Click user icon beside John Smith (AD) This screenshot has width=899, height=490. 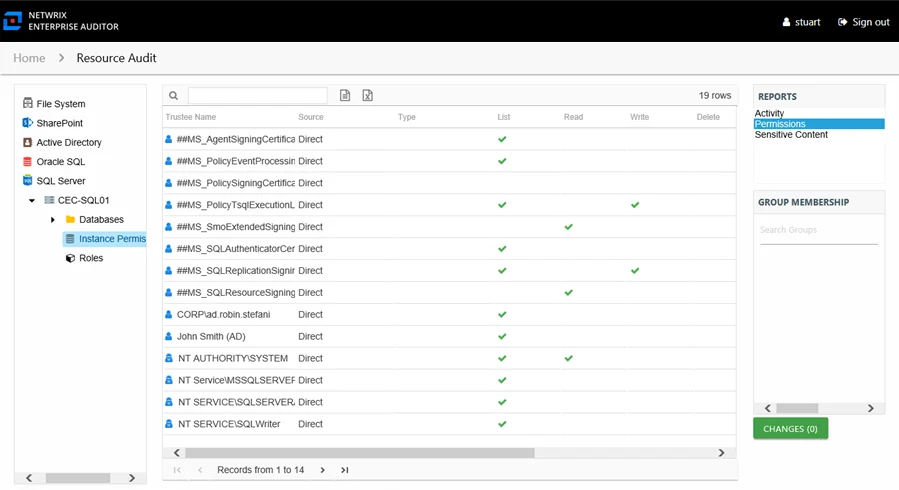click(x=169, y=336)
